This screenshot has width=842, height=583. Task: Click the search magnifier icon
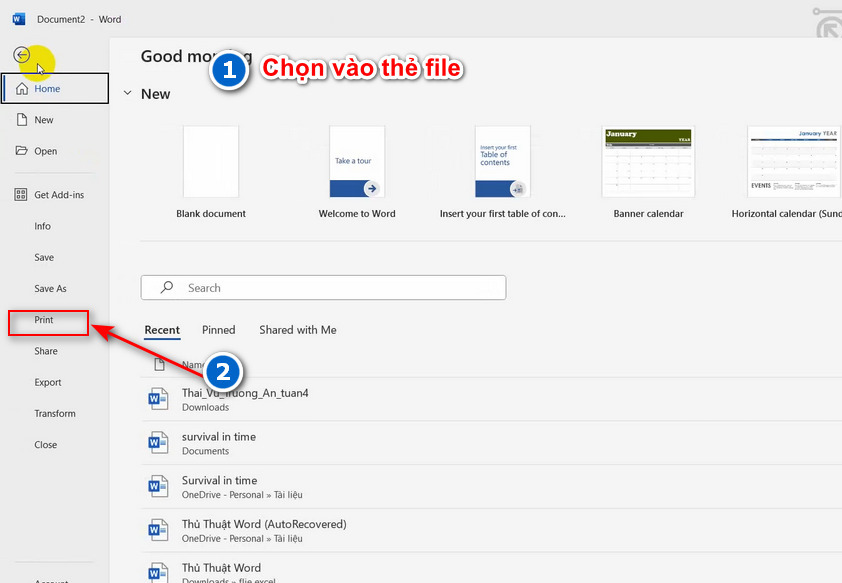[167, 288]
